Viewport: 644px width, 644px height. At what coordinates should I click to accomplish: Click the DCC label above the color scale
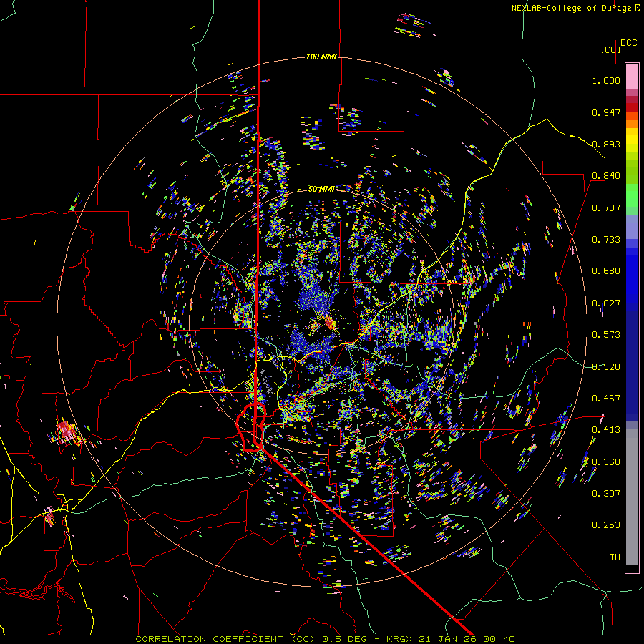(x=628, y=43)
